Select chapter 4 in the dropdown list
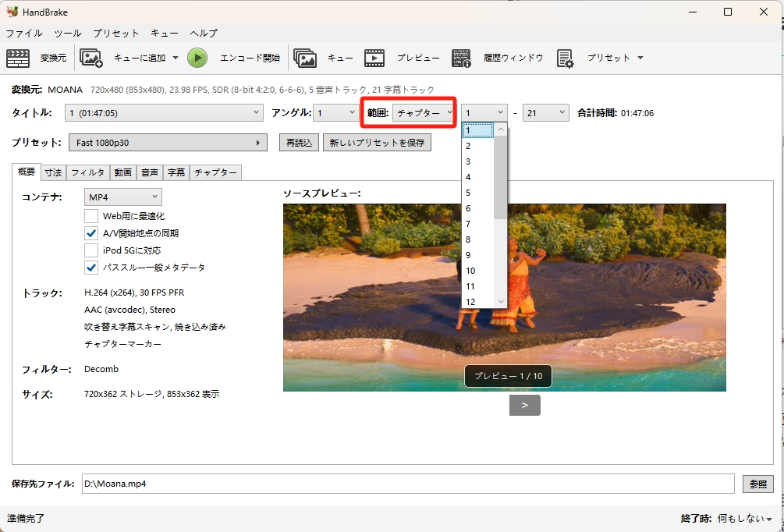 (x=478, y=177)
